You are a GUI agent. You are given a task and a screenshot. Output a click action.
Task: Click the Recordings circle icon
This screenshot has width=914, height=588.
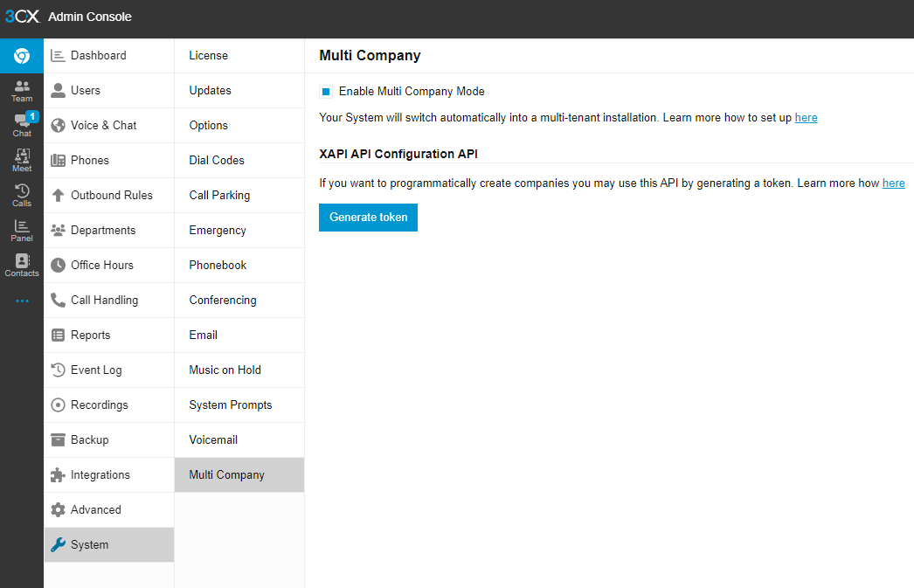click(x=58, y=405)
